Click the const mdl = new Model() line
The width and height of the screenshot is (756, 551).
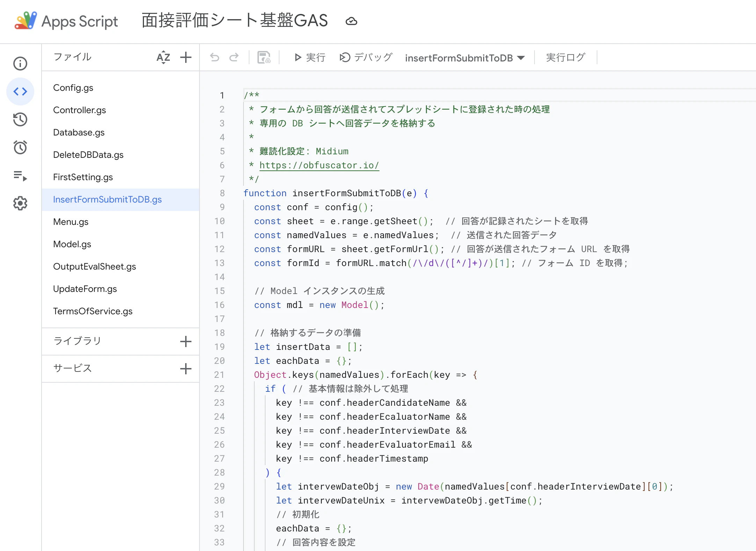pos(319,305)
